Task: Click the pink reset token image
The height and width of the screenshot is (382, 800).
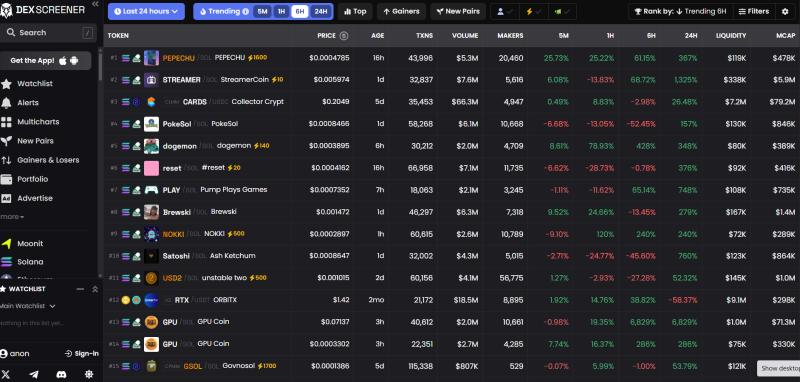Action: click(152, 168)
